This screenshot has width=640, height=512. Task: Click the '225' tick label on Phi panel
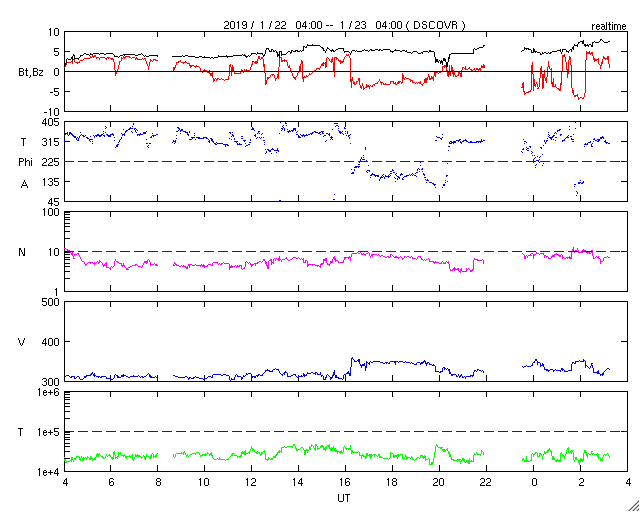[51, 163]
